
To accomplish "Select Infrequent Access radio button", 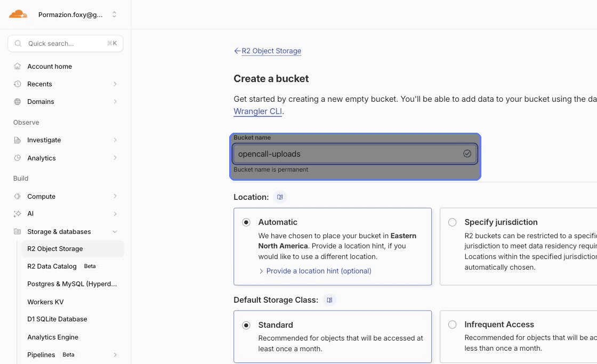I will pyautogui.click(x=453, y=325).
